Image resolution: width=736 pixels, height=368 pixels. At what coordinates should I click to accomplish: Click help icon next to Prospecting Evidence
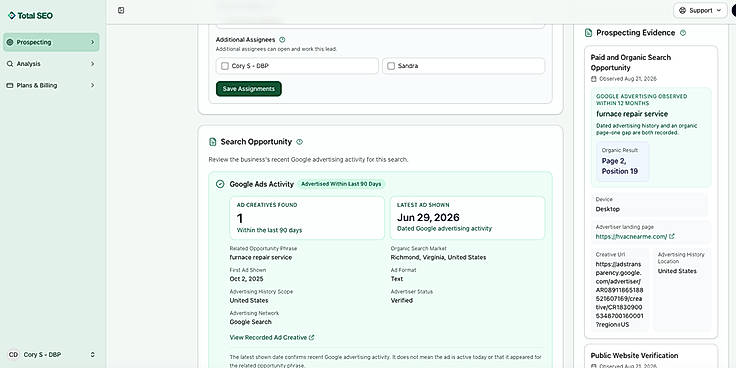coord(683,33)
